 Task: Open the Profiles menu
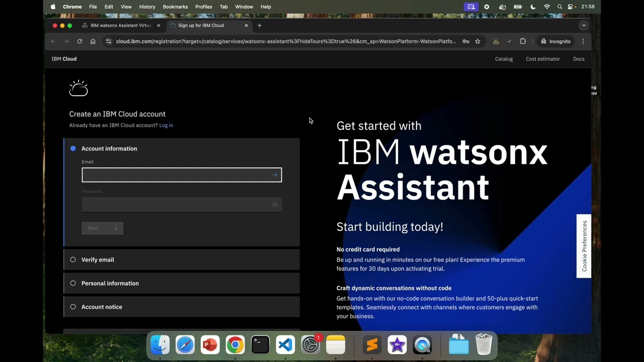tap(204, 7)
